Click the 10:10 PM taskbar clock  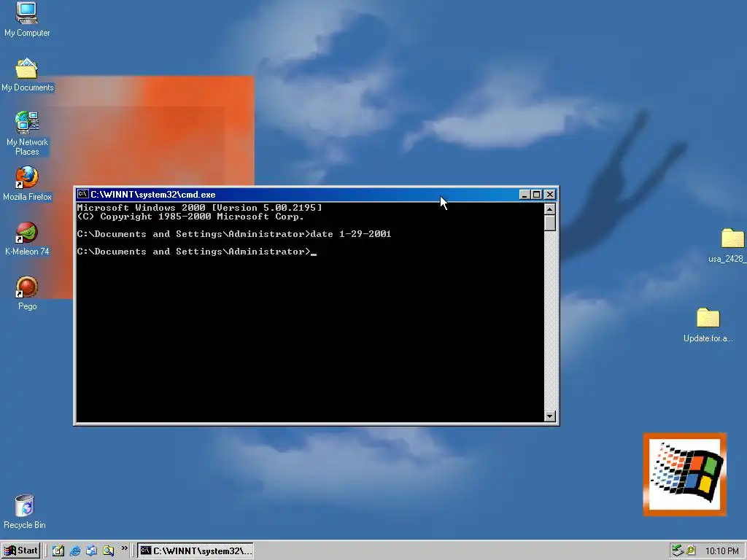click(x=721, y=551)
